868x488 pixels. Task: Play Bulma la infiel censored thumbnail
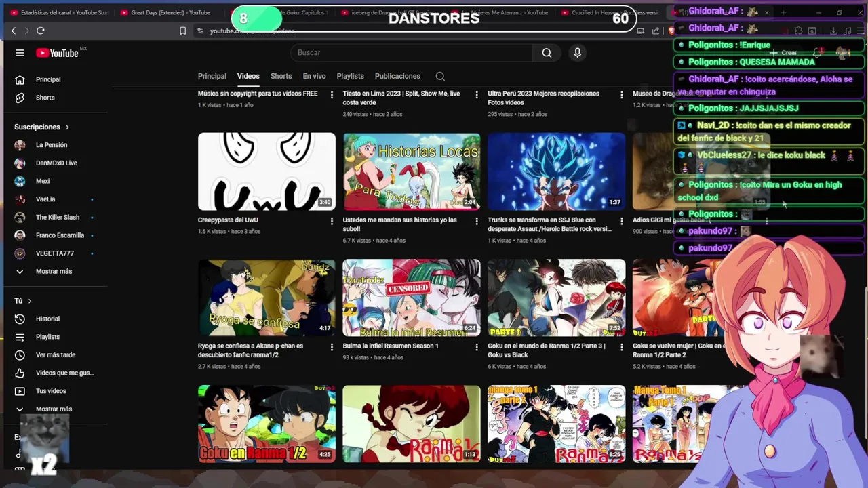click(x=412, y=298)
